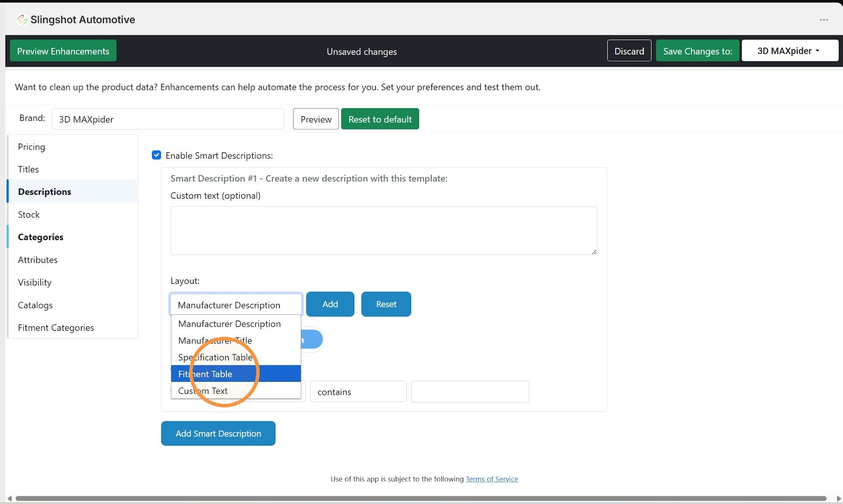This screenshot has width=843, height=504.
Task: Open the Terms of Service link
Action: [492, 479]
